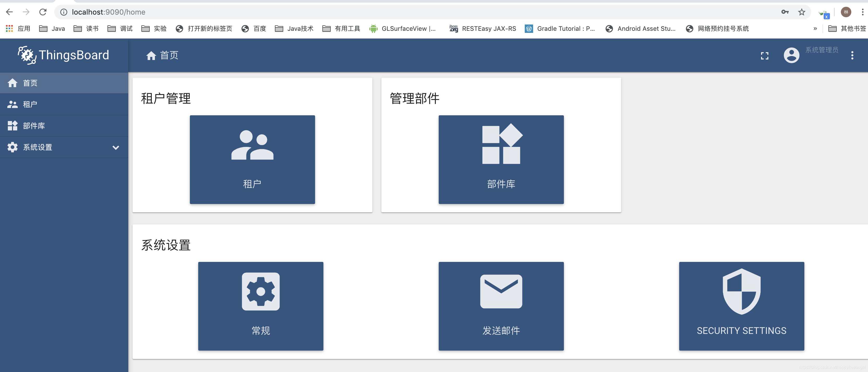868x372 pixels.
Task: Open the 调试 bookmarks folder
Action: click(120, 29)
